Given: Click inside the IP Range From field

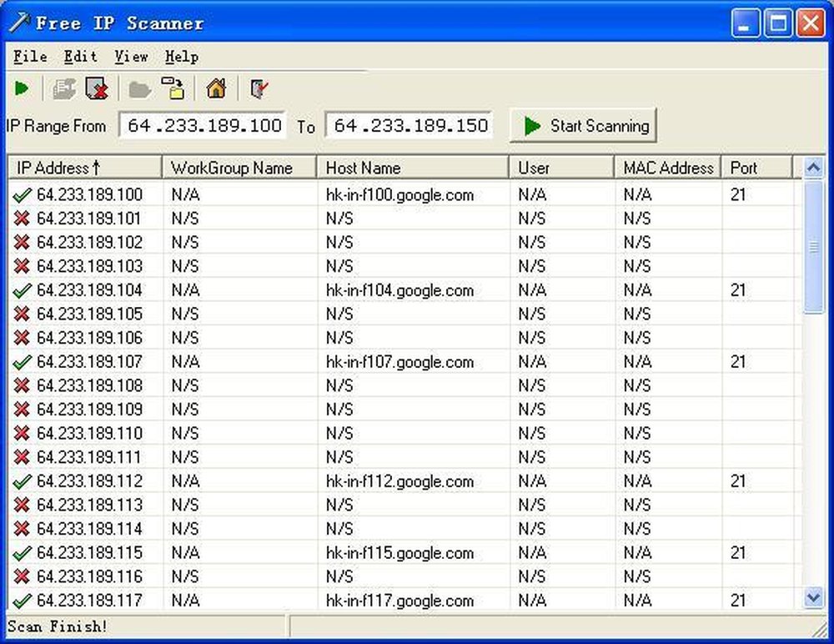Looking at the screenshot, I should tap(203, 125).
